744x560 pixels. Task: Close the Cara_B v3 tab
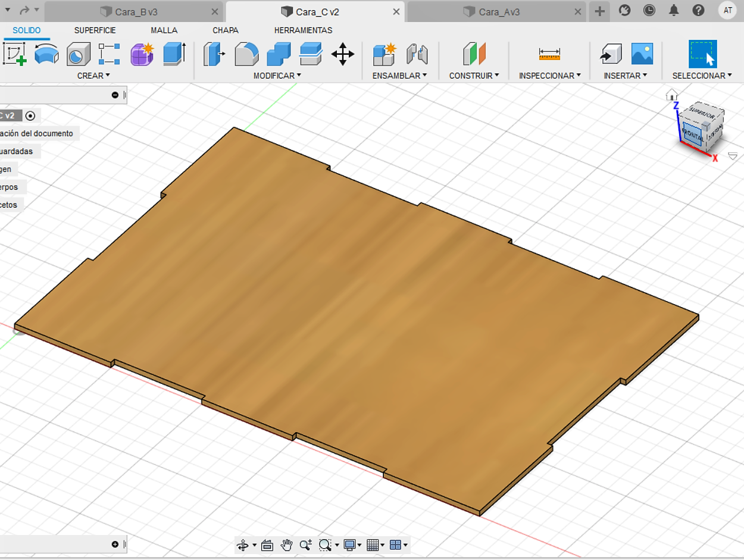point(215,11)
